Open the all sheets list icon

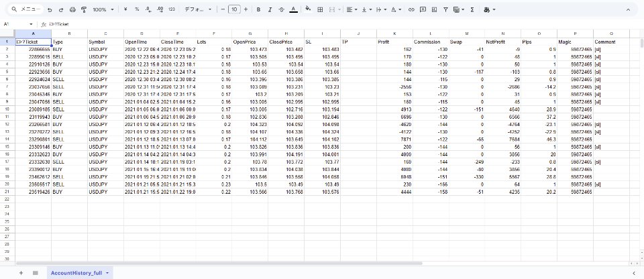coord(36,273)
